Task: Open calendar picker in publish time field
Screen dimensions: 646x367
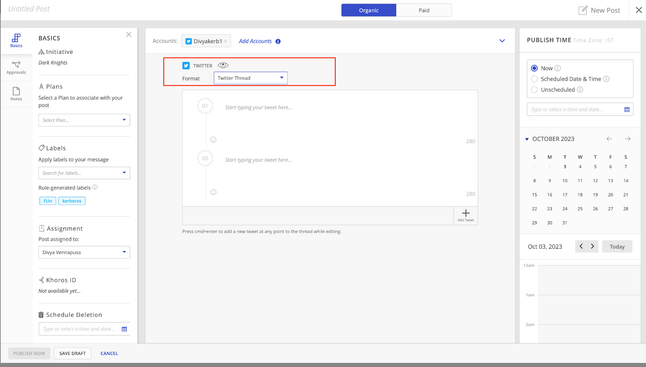Action: point(627,110)
